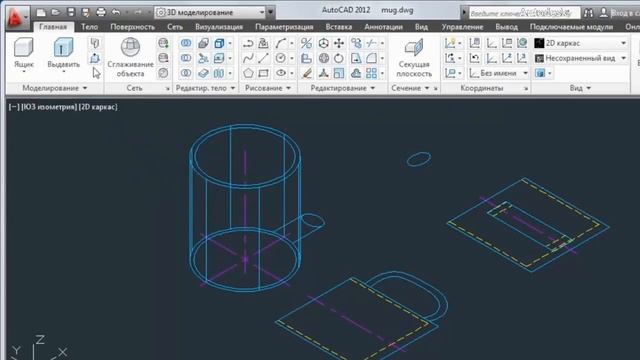
Task: Choose the Rectangle drawing tool
Action: tap(263, 73)
